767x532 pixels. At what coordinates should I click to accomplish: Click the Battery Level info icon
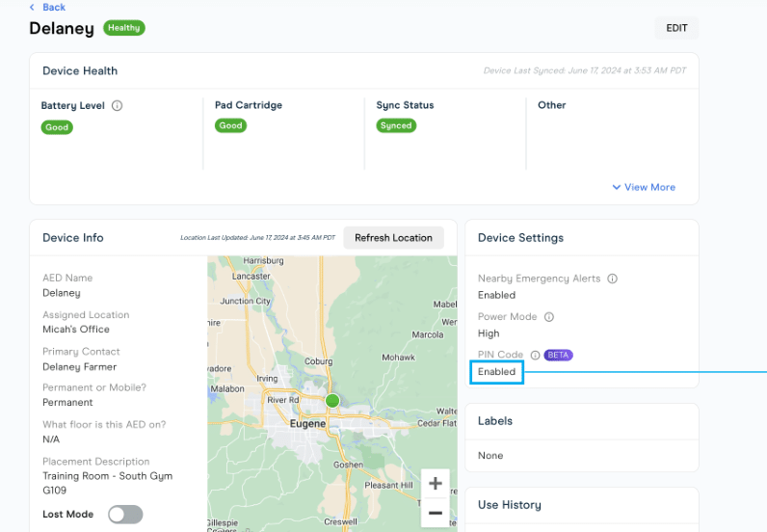[118, 106]
